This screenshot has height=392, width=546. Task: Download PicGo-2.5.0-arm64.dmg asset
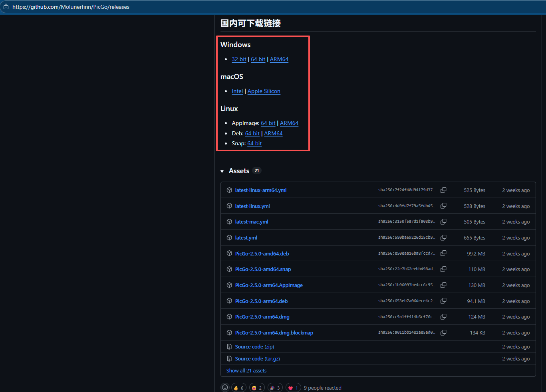click(262, 317)
